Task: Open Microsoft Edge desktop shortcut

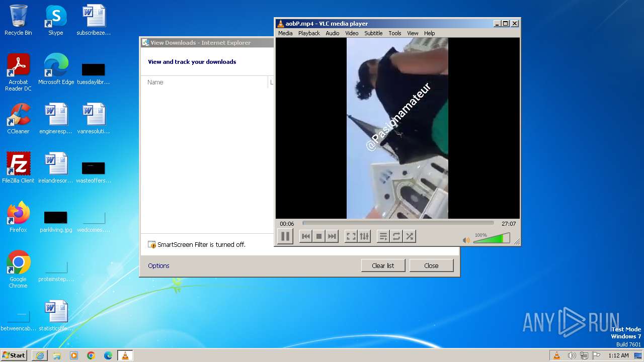Action: tap(56, 69)
